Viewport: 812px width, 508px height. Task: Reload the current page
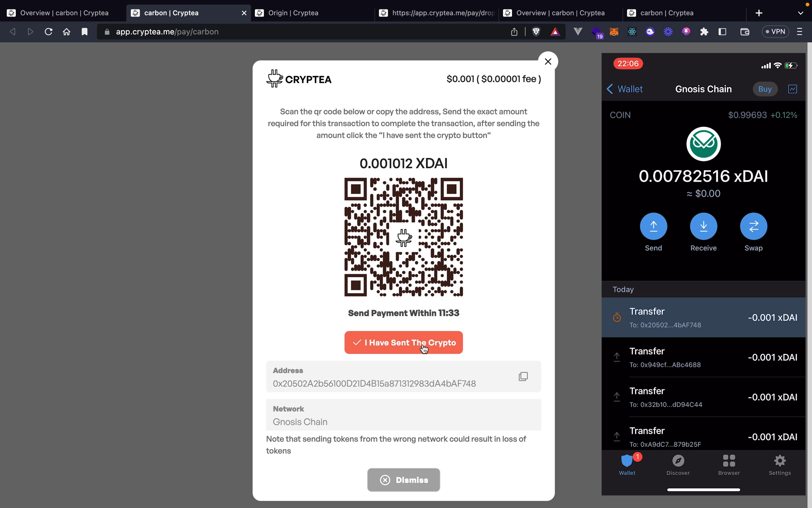tap(48, 32)
